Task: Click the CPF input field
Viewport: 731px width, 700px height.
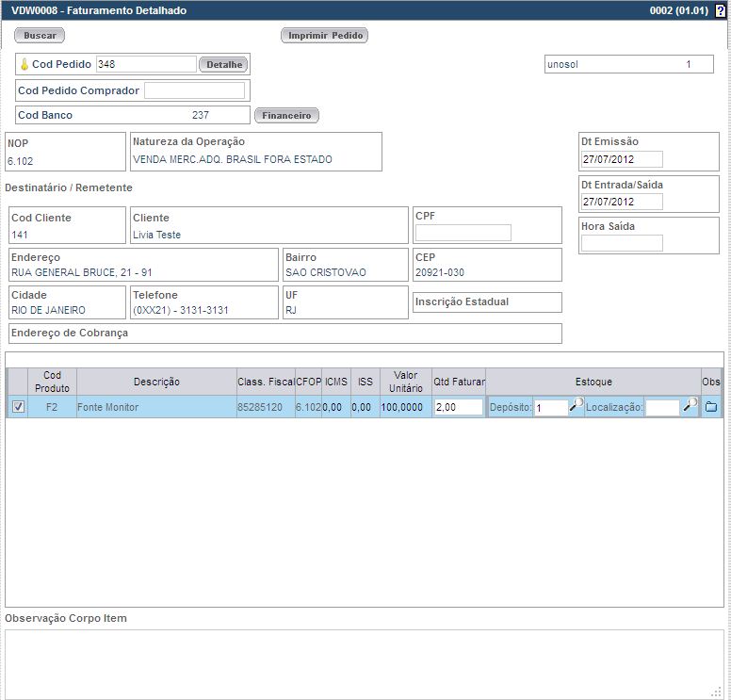Action: pyautogui.click(x=463, y=233)
